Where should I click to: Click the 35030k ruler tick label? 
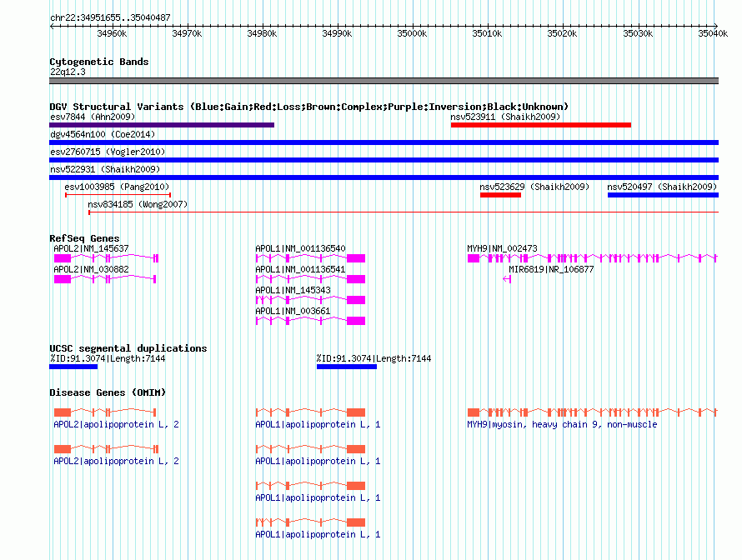[638, 33]
